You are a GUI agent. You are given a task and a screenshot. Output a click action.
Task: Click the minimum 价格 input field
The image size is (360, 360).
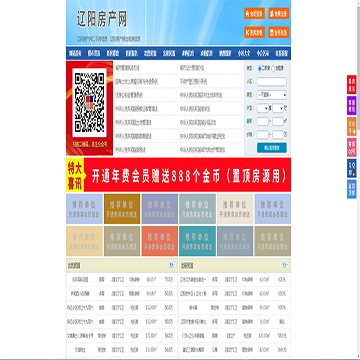pyautogui.click(x=263, y=135)
